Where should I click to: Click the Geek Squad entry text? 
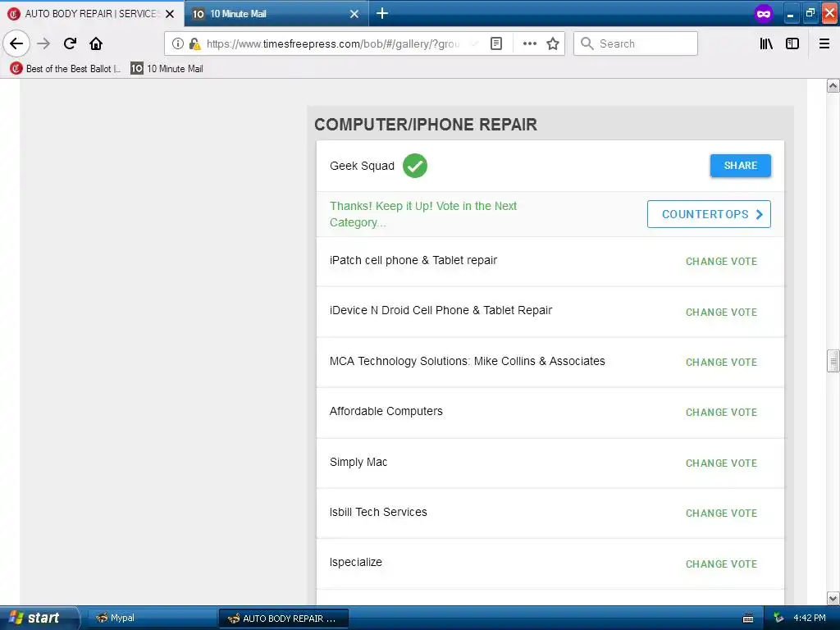[x=362, y=166]
